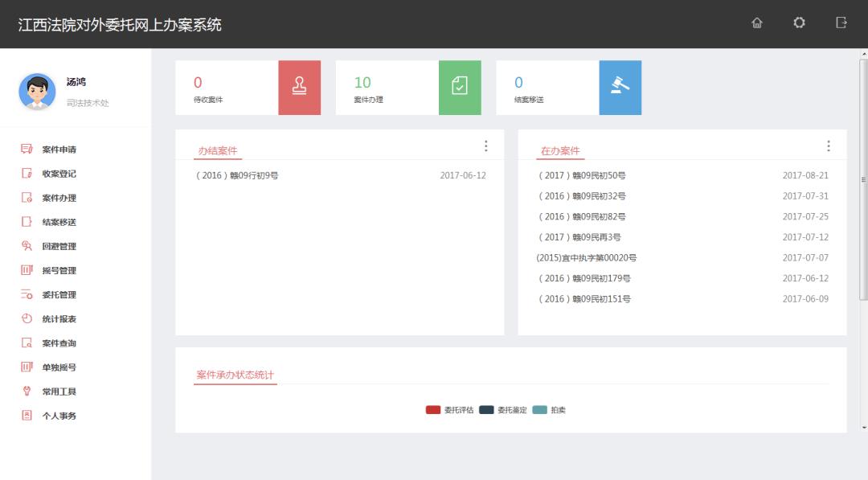868x480 pixels.
Task: Open 常用工具 sidebar entry
Action: [59, 392]
